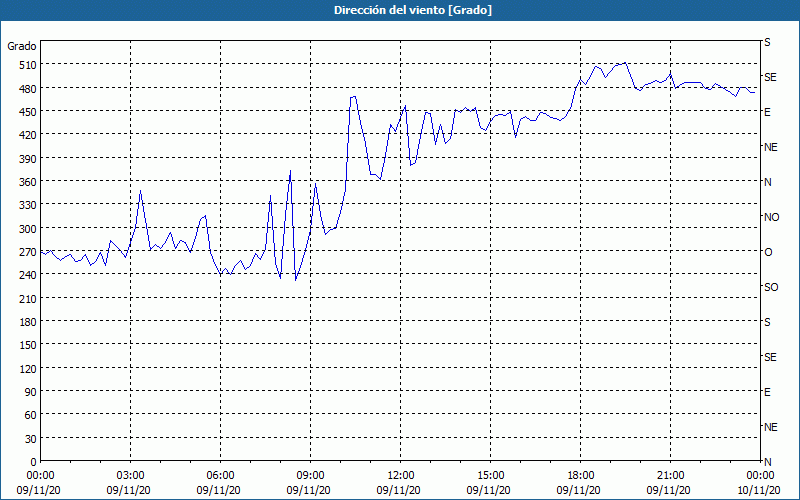Viewport: 800px width, 500px height.
Task: Select the 120 degree axis label
Action: pyautogui.click(x=29, y=368)
